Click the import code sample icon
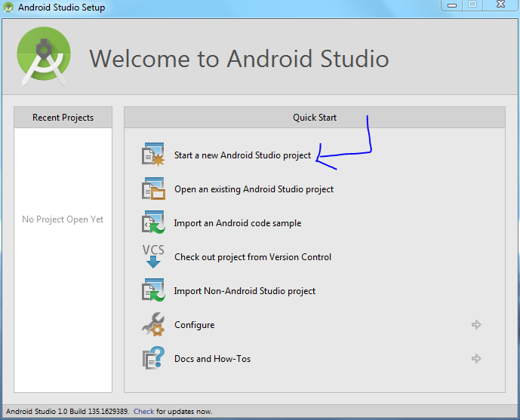This screenshot has height=420, width=520. click(x=153, y=222)
